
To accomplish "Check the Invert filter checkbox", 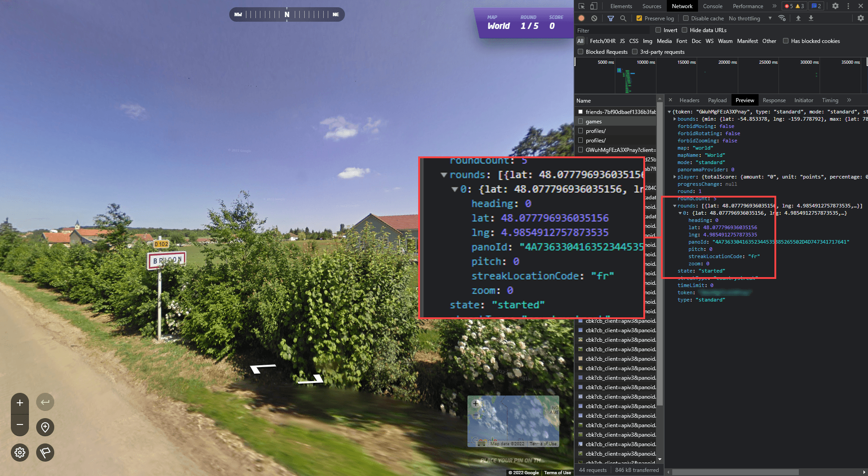I will click(658, 30).
